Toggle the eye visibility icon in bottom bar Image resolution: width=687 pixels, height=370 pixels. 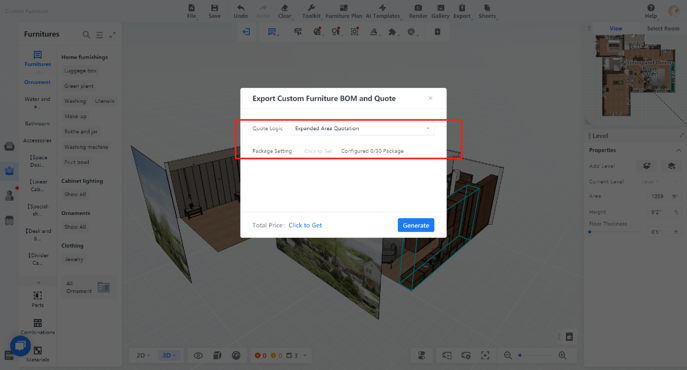[198, 356]
